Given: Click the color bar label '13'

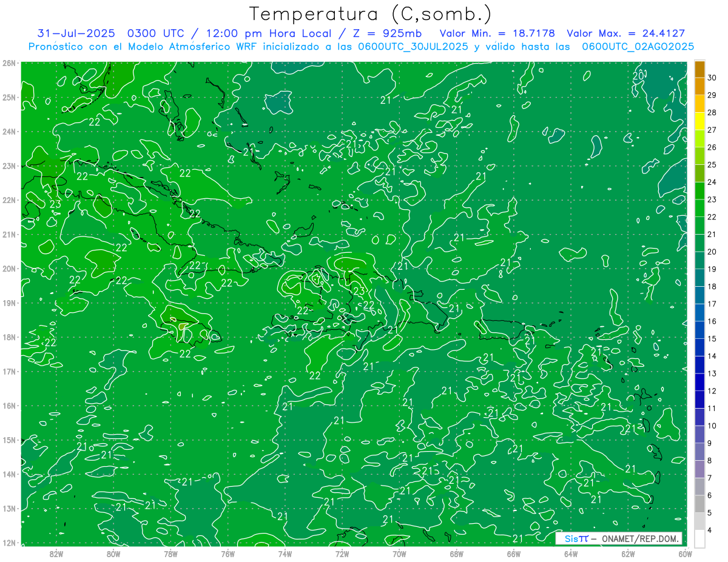Looking at the screenshot, I should click(712, 373).
